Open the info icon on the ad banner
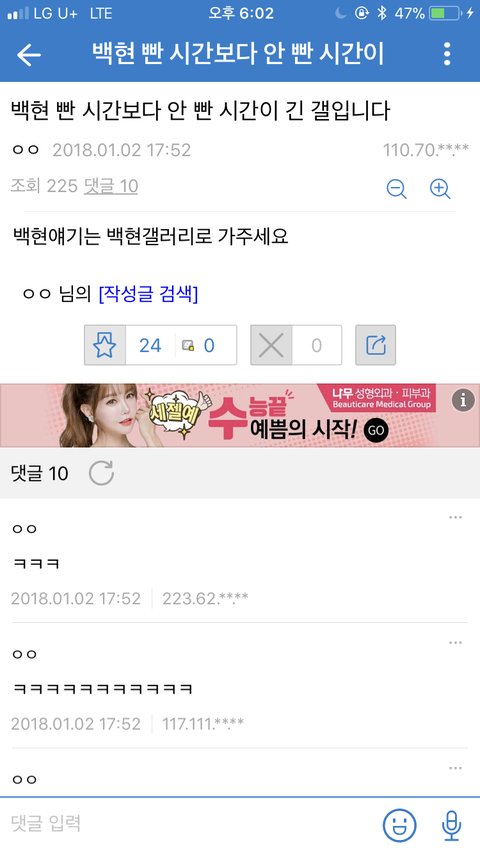Screen dimensions: 480x854 463,400
